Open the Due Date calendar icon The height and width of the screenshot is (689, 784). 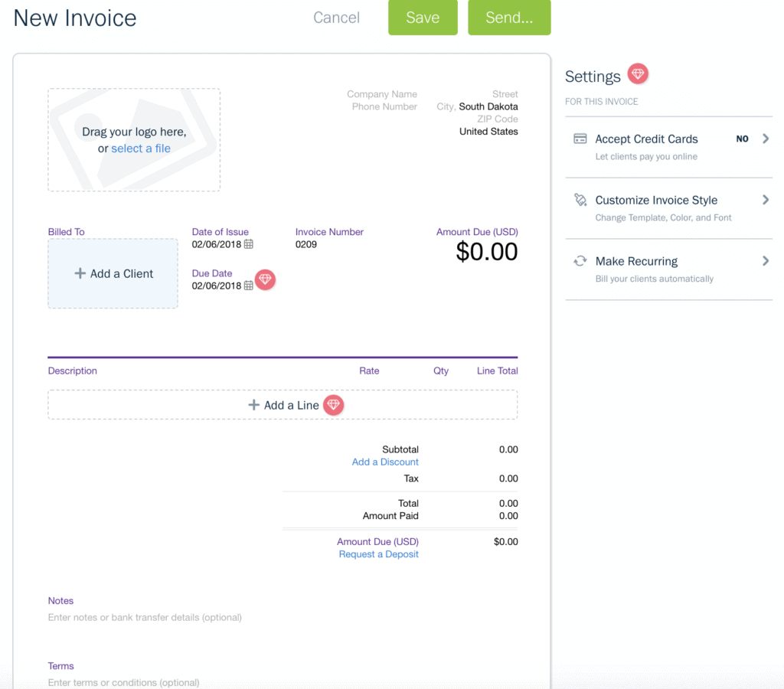248,286
